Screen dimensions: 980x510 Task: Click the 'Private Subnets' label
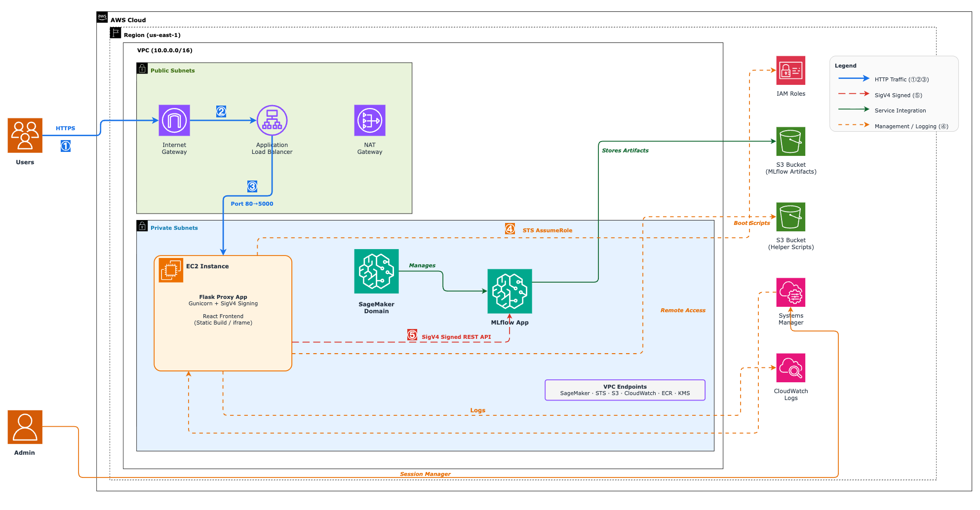(174, 228)
